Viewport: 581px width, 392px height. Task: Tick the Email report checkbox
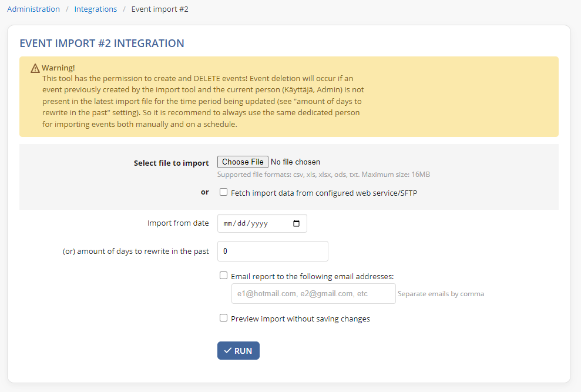click(223, 276)
